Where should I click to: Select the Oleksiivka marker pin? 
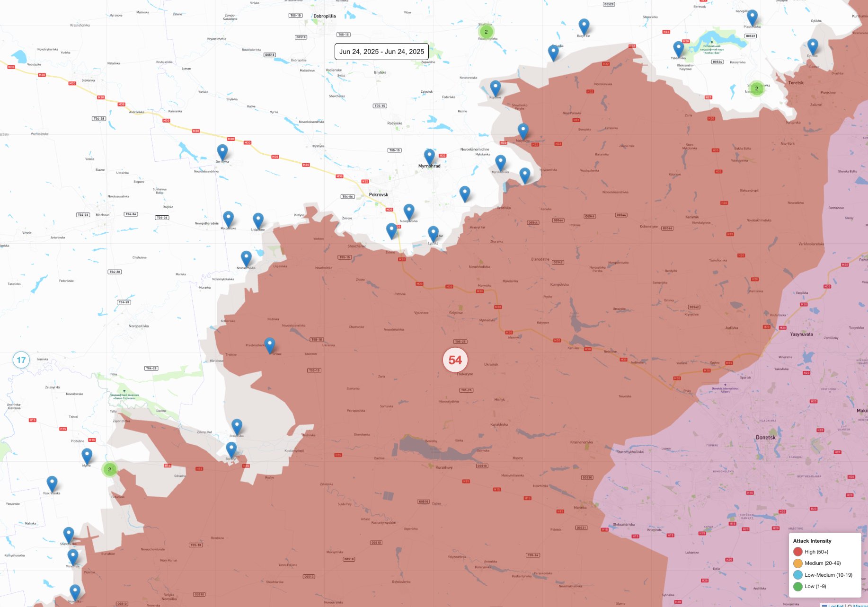pyautogui.click(x=237, y=427)
